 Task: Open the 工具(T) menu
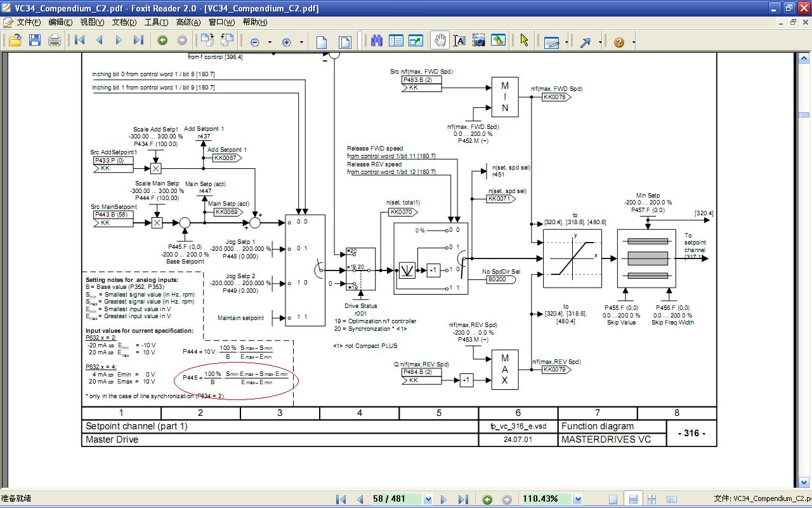(156, 22)
